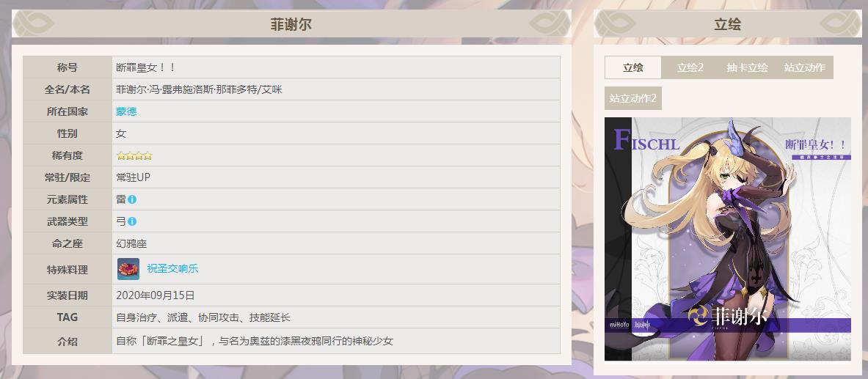Click the four-star rarity icons
The height and width of the screenshot is (379, 868).
tap(134, 155)
